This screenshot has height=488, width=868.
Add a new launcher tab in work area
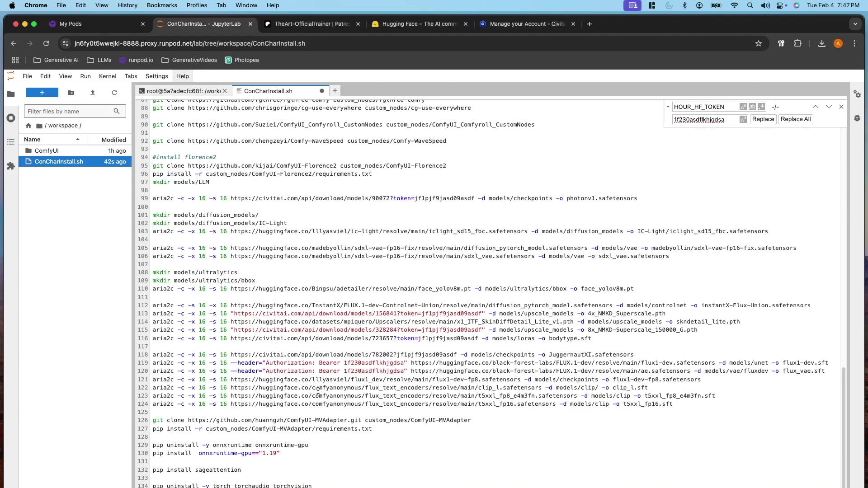pos(335,91)
